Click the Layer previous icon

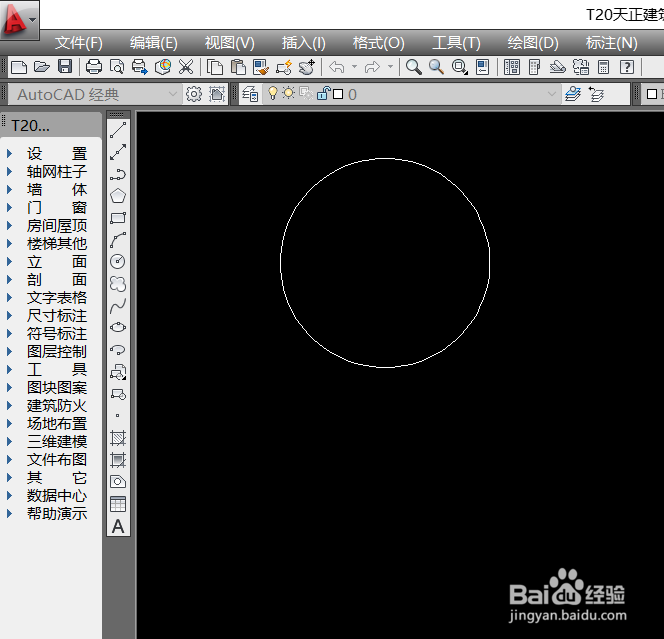click(x=597, y=94)
